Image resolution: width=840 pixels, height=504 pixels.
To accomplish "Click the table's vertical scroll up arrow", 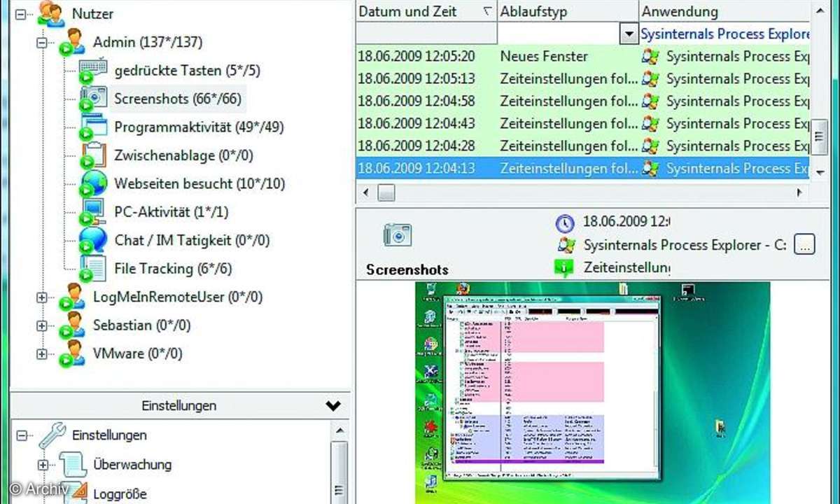I will tap(819, 10).
